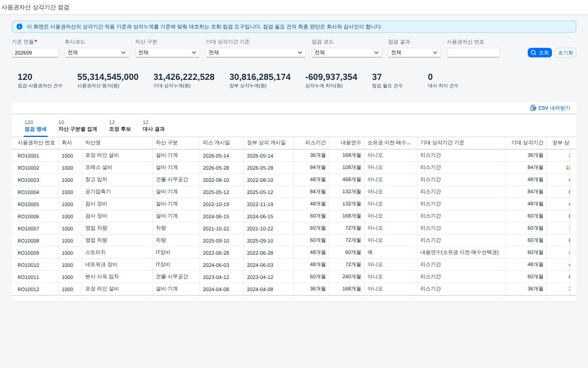Click the 예 ownership transfer cell
Image resolution: width=588 pixels, height=368 pixels.
[370, 252]
